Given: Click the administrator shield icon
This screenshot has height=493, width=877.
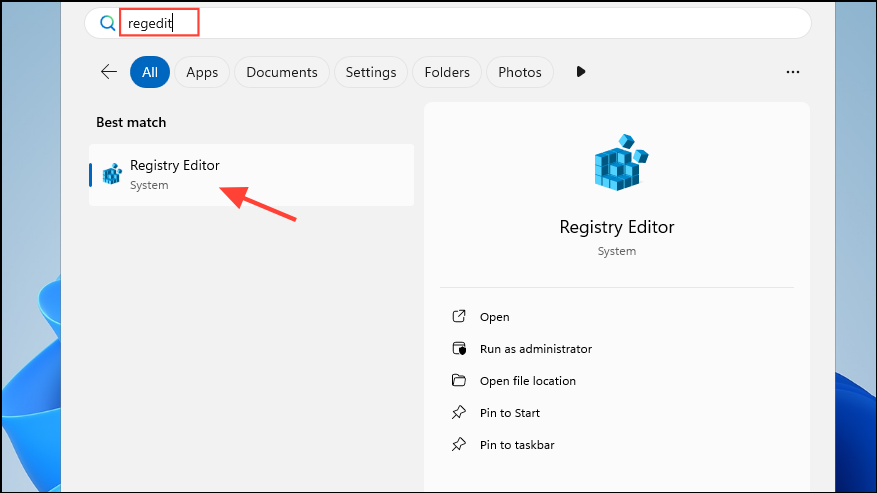Looking at the screenshot, I should click(459, 348).
